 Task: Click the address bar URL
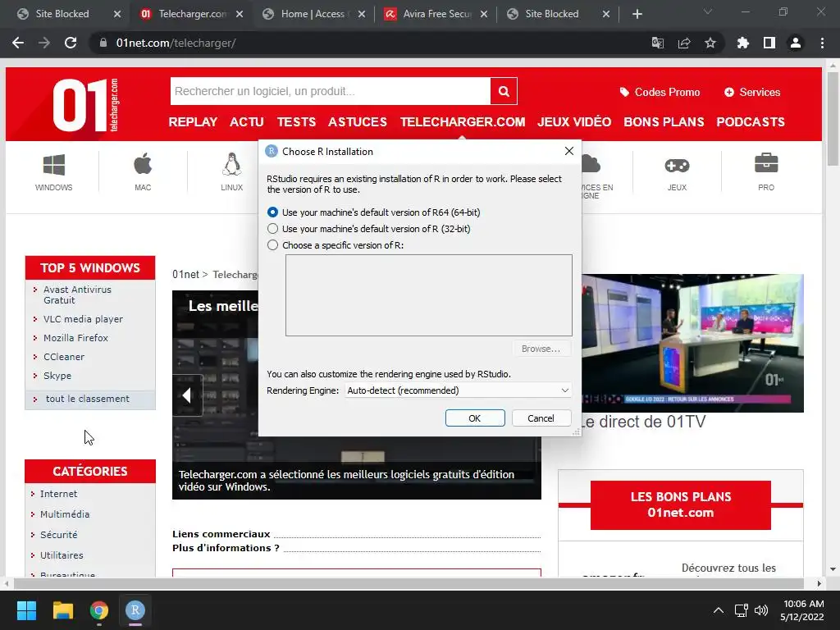[176, 43]
